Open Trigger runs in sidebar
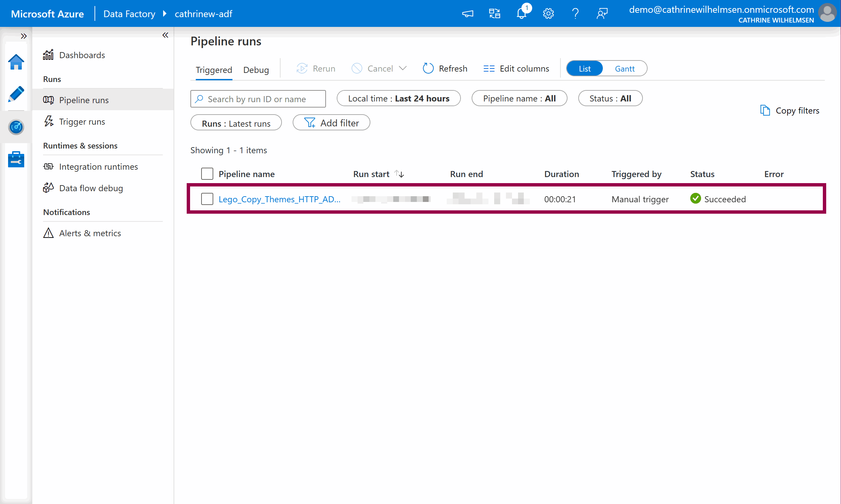The height and width of the screenshot is (504, 841). pos(82,122)
